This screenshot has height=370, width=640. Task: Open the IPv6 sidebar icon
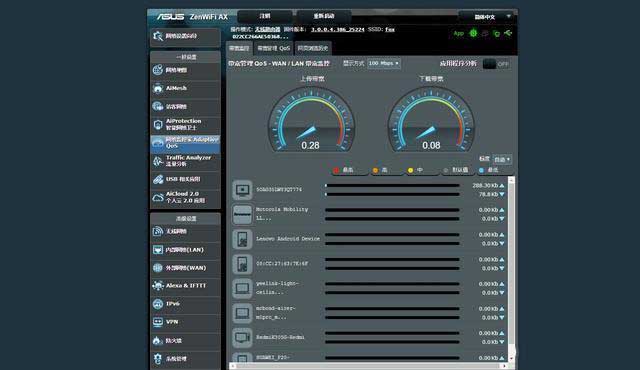point(158,304)
